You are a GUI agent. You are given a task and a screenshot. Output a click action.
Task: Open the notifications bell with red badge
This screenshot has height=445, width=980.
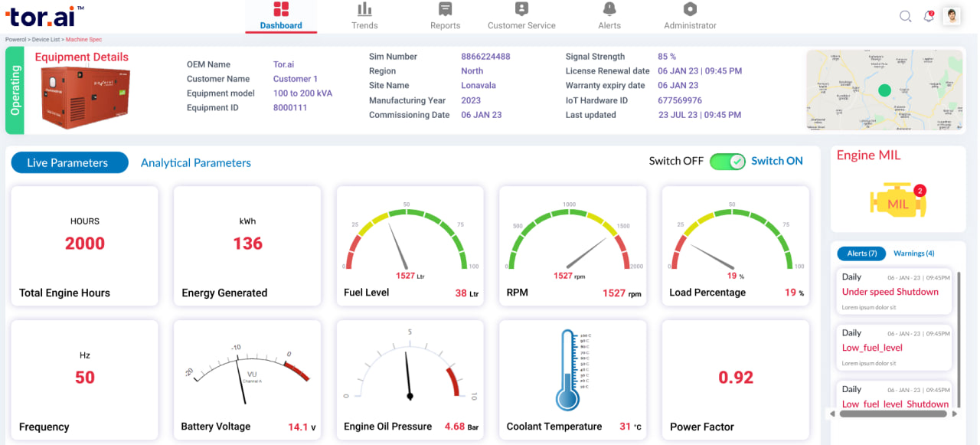(929, 16)
